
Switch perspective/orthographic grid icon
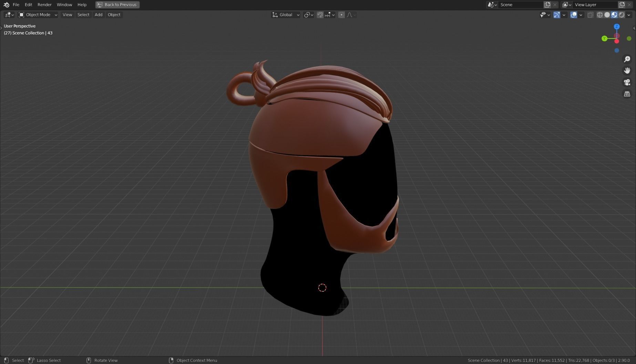627,94
